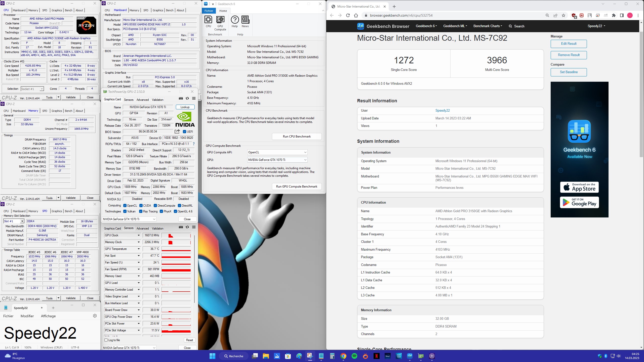Take GPU-Z screenshot with camera icon on Graphics Card window
Viewport: 644px width, 362px height.
point(181,98)
